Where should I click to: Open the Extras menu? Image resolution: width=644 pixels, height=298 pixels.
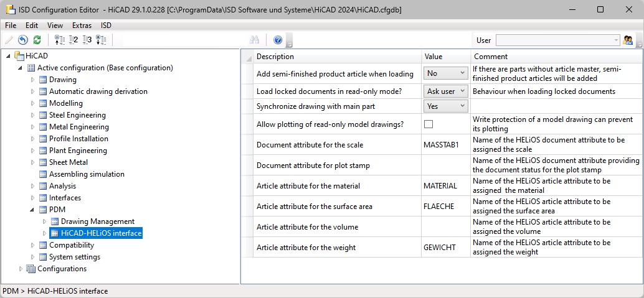point(82,25)
